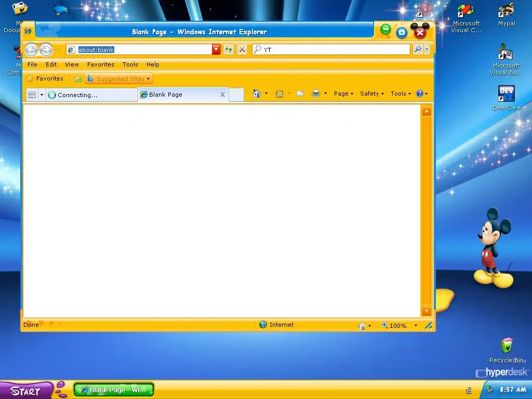Screen dimensions: 532x399
Task: Stop loading with the red X icon
Action: click(x=242, y=49)
